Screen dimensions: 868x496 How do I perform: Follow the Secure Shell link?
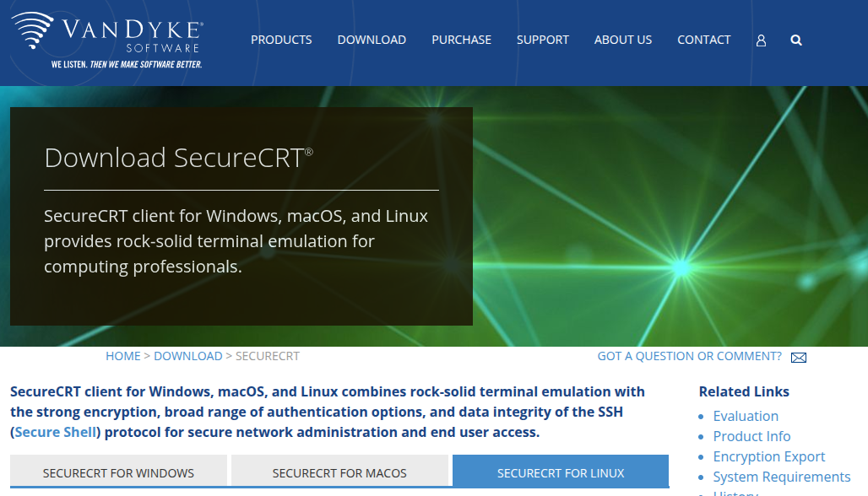(56, 432)
